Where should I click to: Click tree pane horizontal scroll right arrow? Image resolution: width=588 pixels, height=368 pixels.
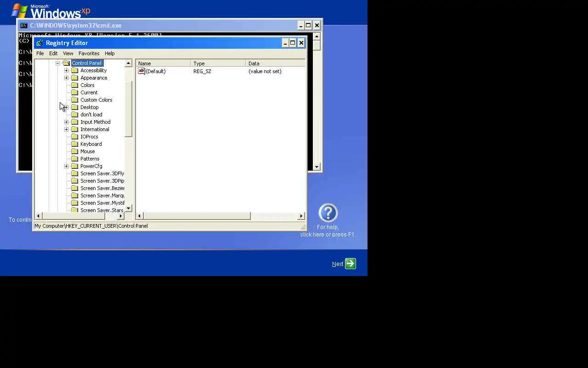pos(121,216)
